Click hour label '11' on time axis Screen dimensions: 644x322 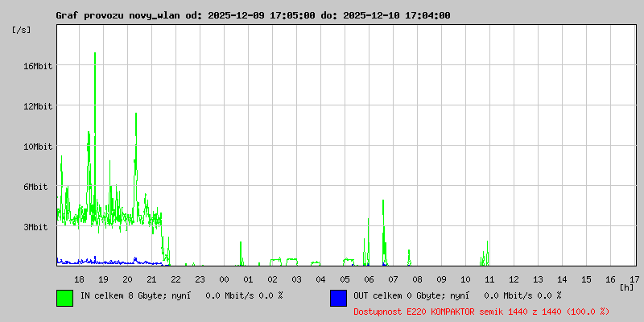point(489,279)
